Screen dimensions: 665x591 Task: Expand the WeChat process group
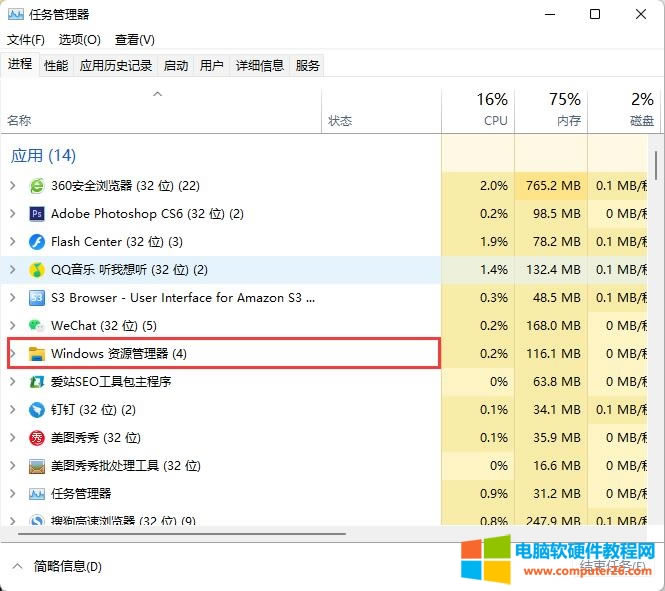(x=13, y=326)
